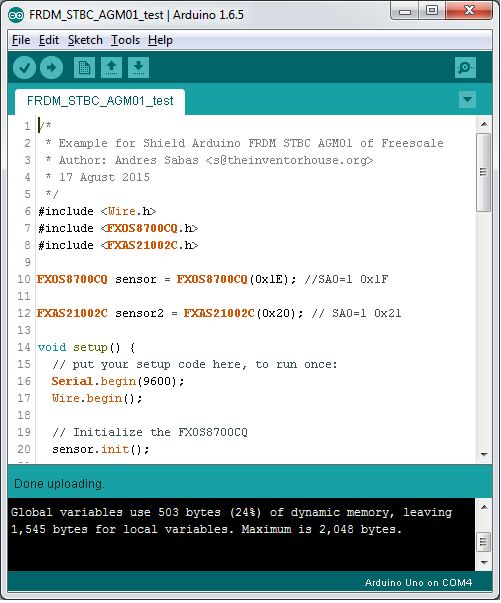Click the console scrollbar up arrow

(484, 507)
